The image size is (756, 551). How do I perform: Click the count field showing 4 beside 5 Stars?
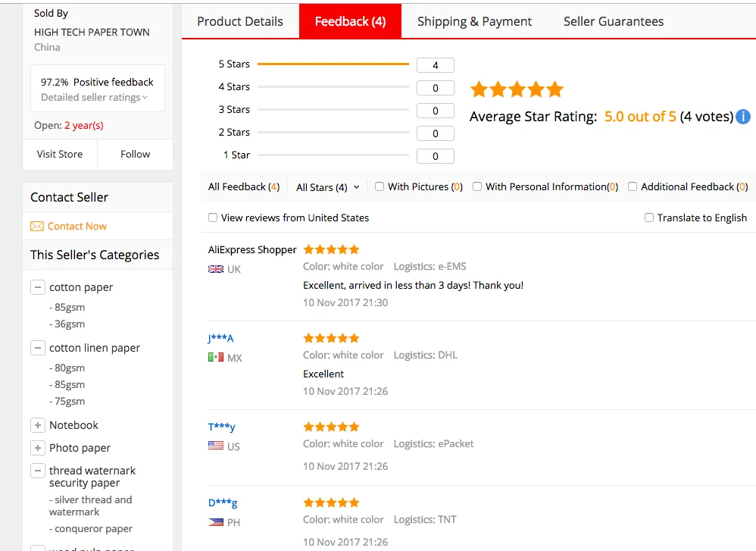click(435, 65)
